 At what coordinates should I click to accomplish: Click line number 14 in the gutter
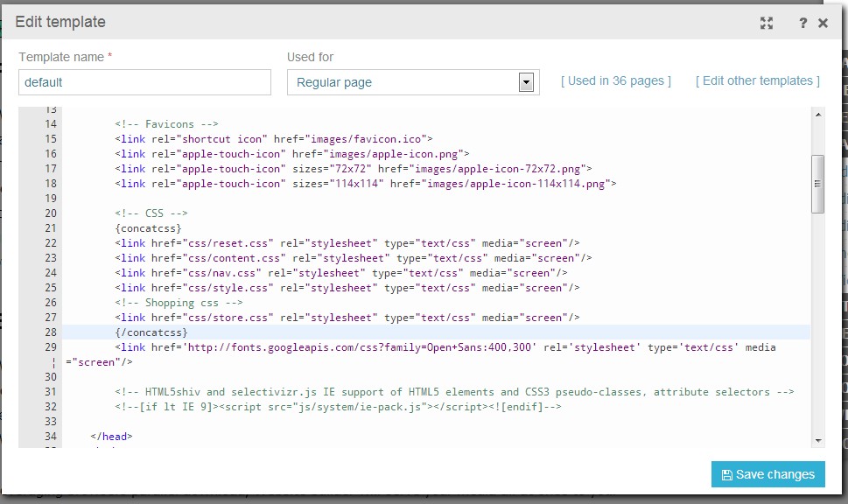51,124
